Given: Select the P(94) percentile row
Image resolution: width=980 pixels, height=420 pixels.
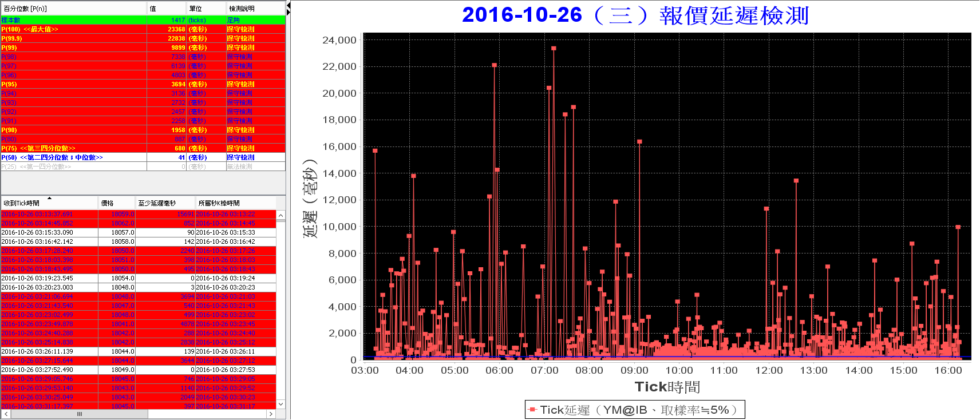Looking at the screenshot, I should point(143,93).
